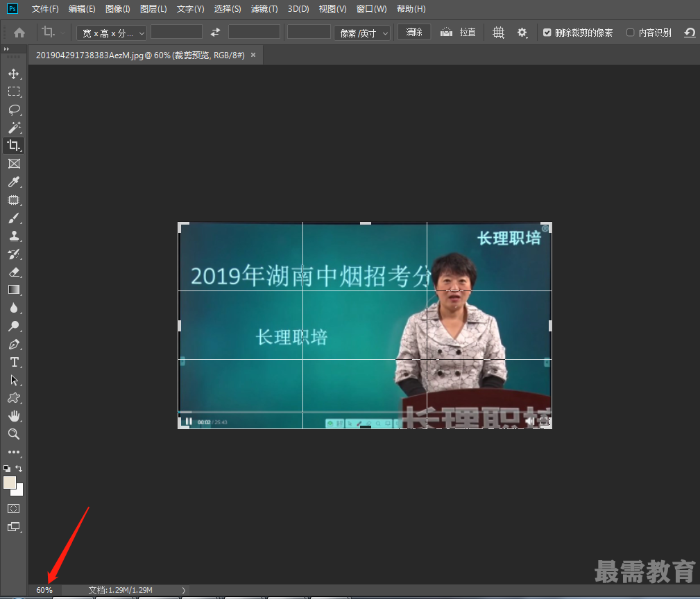Open the 帮助(H) menu

point(411,9)
